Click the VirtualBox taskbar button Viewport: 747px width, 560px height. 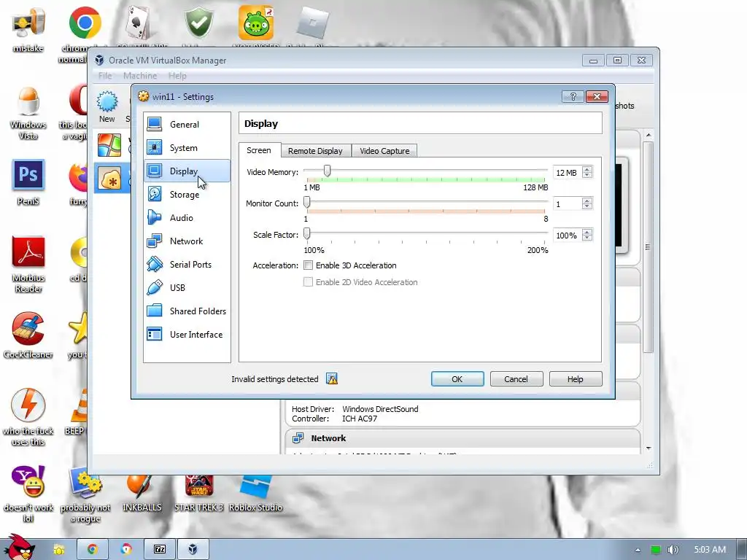click(x=193, y=550)
